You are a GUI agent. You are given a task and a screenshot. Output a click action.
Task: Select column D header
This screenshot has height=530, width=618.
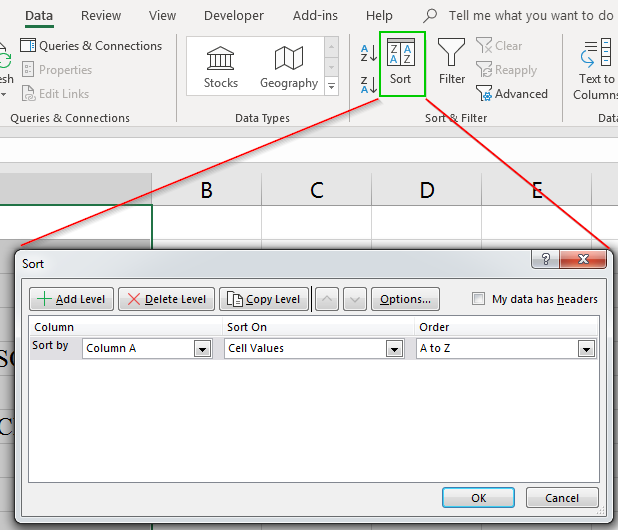pyautogui.click(x=426, y=190)
